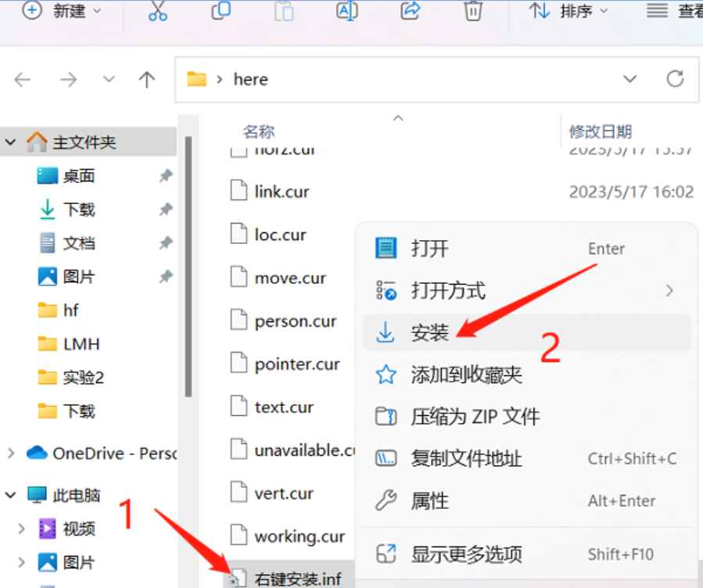Expand the address bar history dropdown
The image size is (703, 588).
click(x=629, y=79)
